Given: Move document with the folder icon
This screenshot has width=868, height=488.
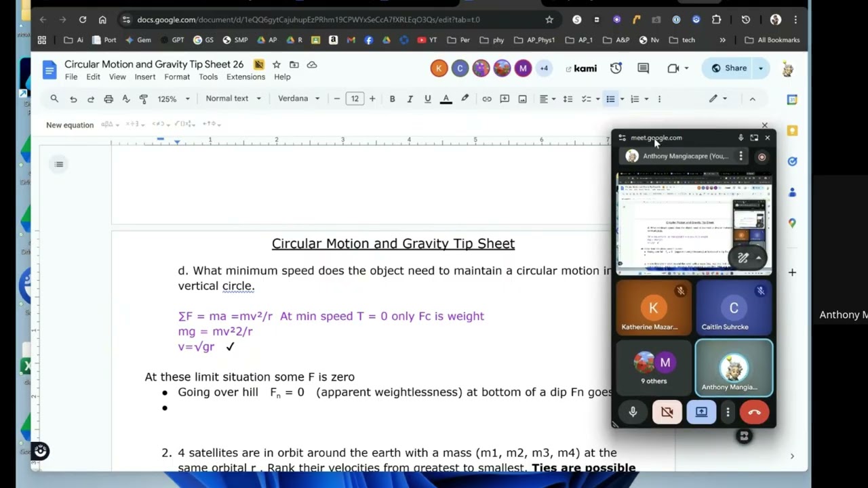Looking at the screenshot, I should click(x=294, y=64).
